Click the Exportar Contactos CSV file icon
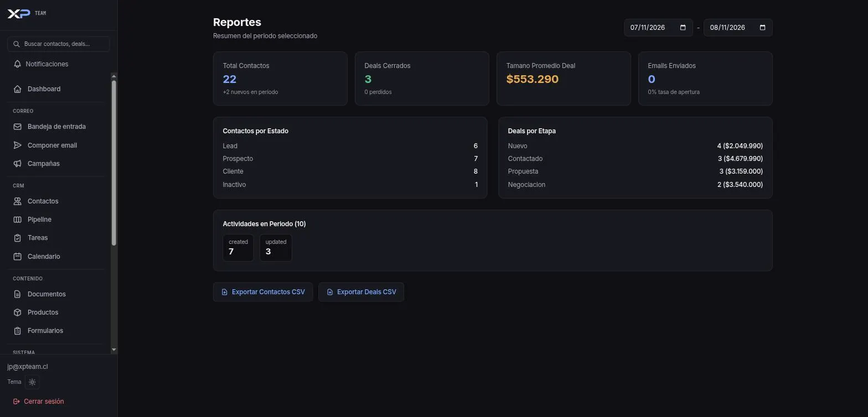Image resolution: width=868 pixels, height=417 pixels. coord(225,292)
